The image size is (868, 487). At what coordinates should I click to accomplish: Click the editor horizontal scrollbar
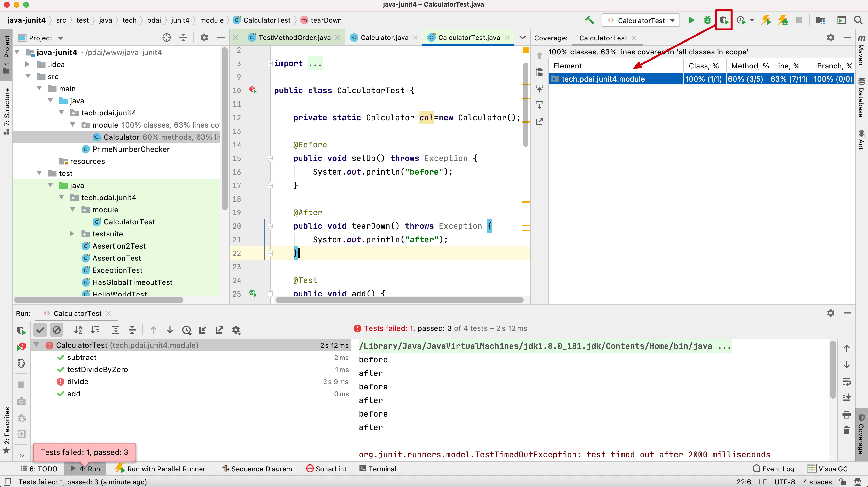click(399, 300)
